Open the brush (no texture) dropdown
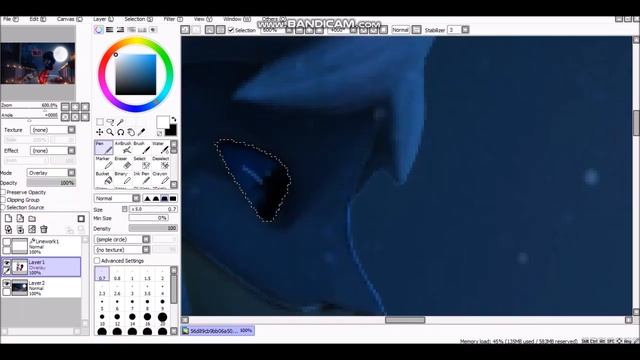This screenshot has height=360, width=640. tap(122, 250)
